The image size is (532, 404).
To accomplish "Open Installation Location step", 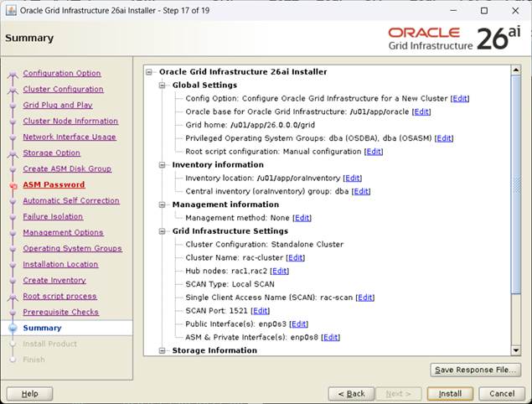I will (x=60, y=265).
